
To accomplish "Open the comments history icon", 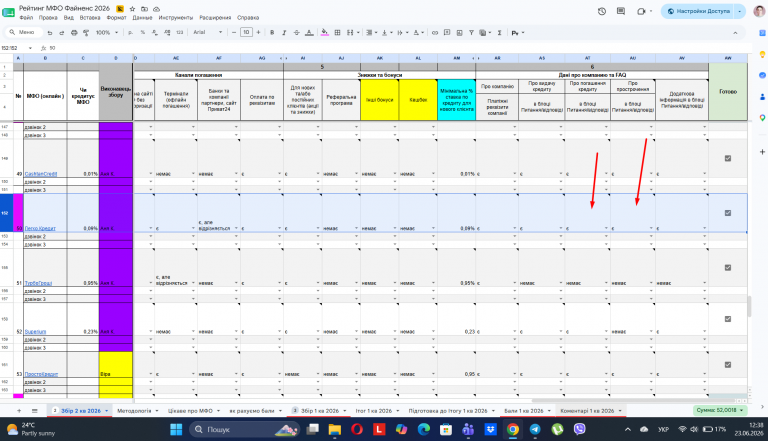I will click(x=621, y=11).
